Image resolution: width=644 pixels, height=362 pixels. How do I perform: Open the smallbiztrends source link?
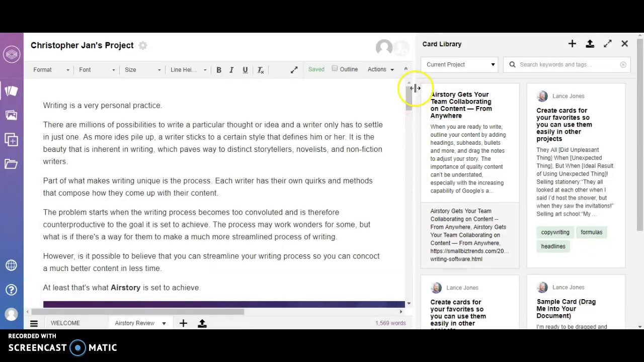(x=469, y=255)
